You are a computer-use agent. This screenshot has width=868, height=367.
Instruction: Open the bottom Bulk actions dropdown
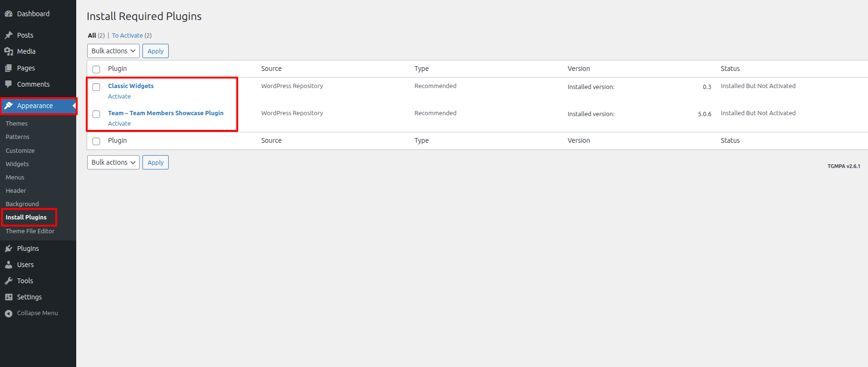coord(113,162)
